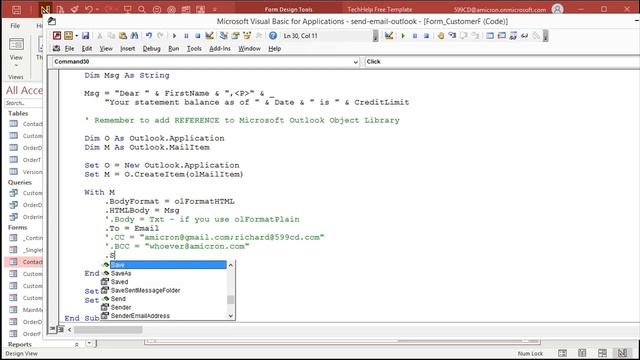Expand Standard toolbar options handle
The height and width of the screenshot is (360, 640).
[376, 36]
